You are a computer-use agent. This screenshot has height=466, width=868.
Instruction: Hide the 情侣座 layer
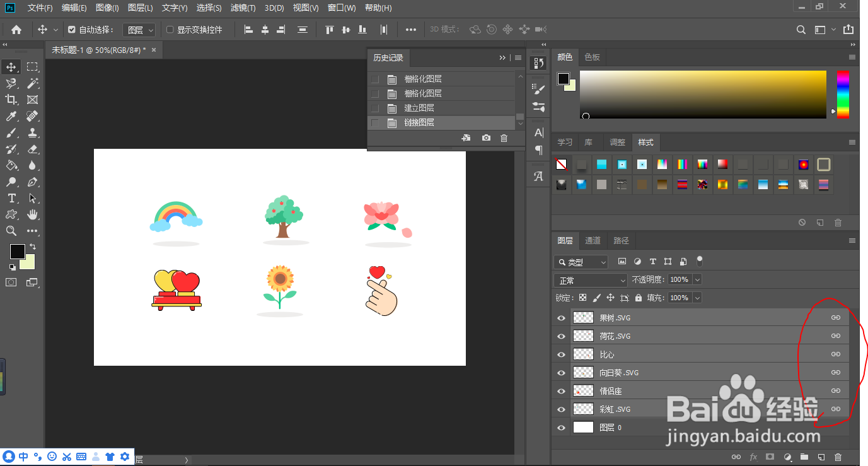[561, 391]
